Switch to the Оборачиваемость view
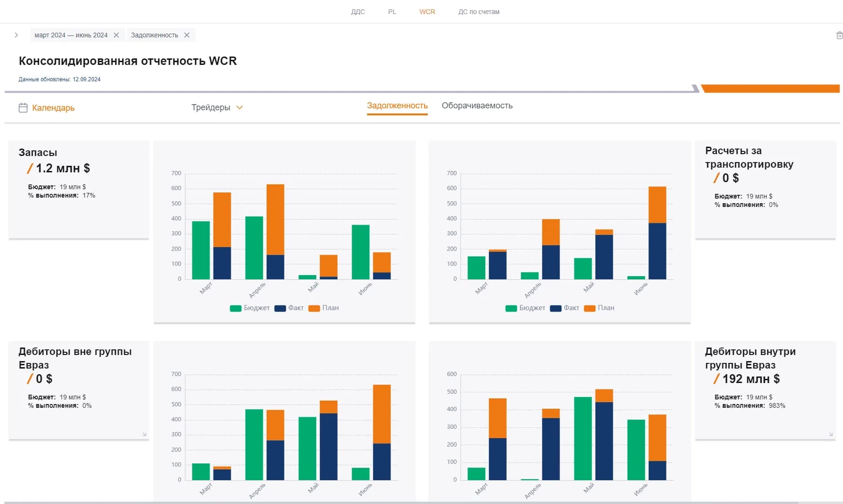Screen dimensions: 843x504 click(477, 106)
